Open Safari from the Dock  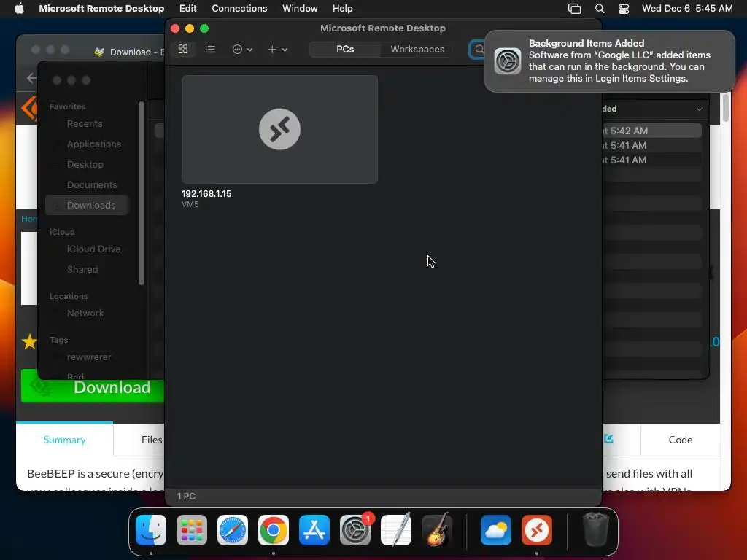pos(233,530)
